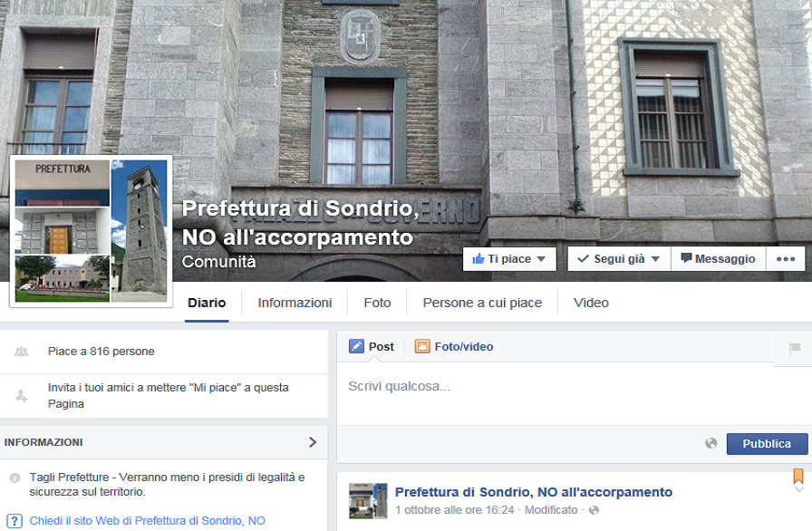The image size is (812, 531).
Task: Open the Chiedi il sito Web link
Action: (147, 521)
